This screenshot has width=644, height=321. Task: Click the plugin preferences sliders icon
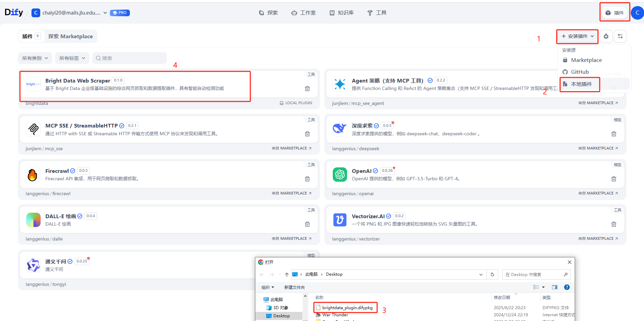(x=620, y=36)
